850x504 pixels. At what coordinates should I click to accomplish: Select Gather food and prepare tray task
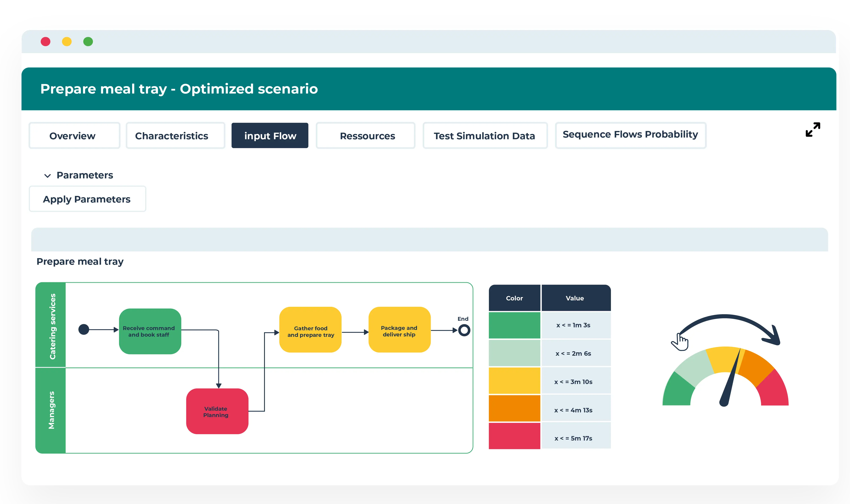310,329
